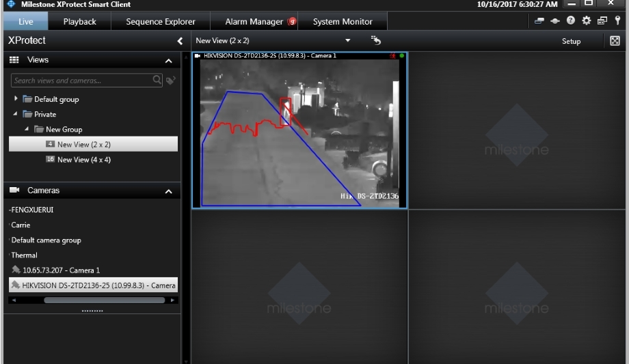Close the Smart Client window
629x364 pixels.
611,3
